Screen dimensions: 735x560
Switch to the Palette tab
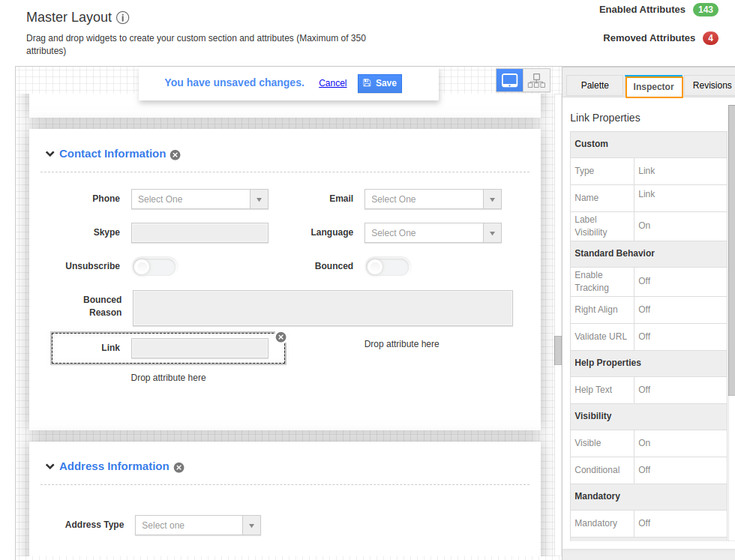(x=595, y=85)
